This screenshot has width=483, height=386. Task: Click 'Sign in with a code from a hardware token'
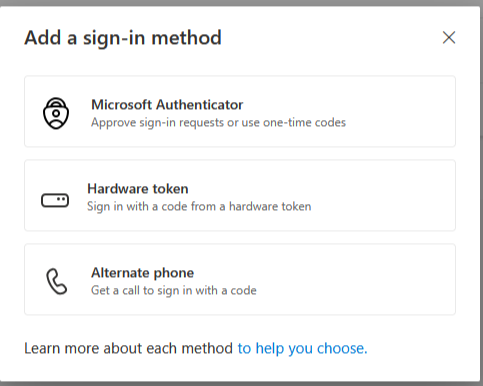pyautogui.click(x=199, y=207)
